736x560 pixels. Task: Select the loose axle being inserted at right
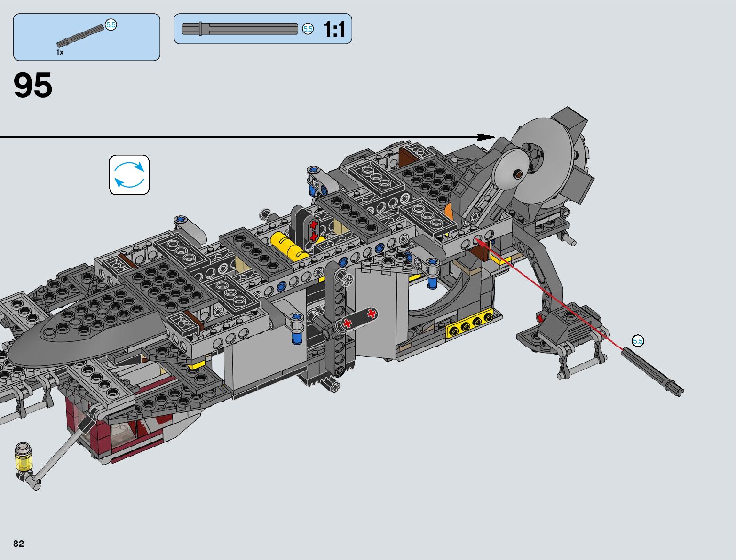(x=652, y=371)
